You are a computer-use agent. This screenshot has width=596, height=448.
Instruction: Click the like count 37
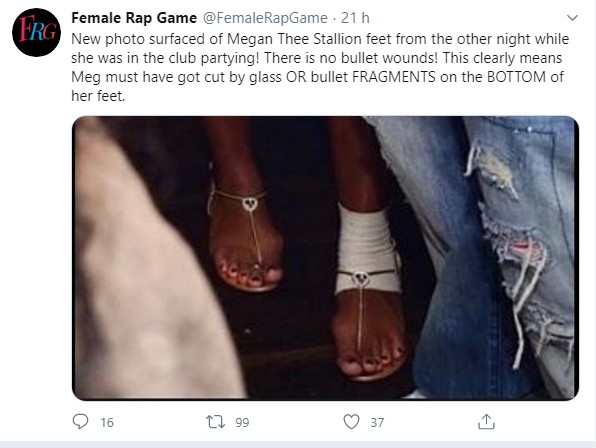(377, 423)
